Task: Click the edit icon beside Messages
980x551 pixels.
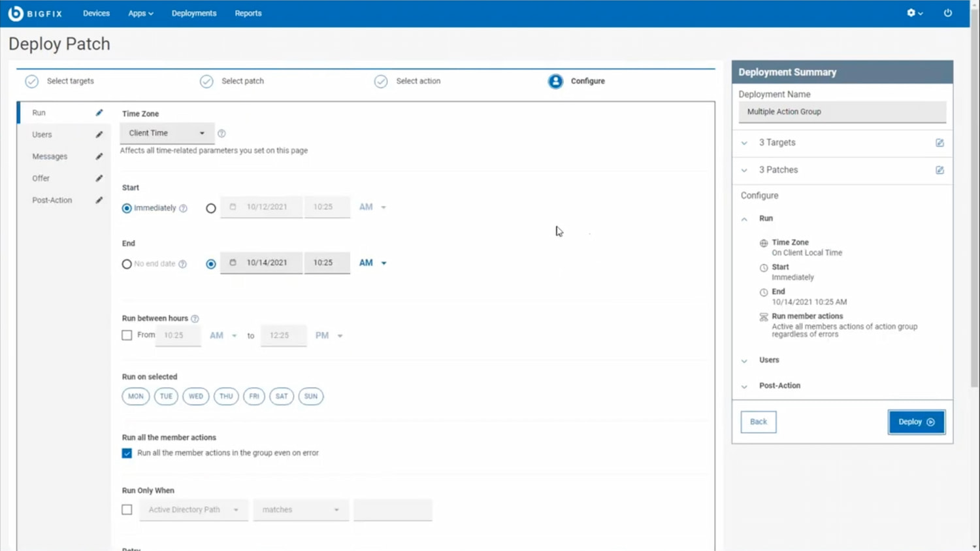Action: (x=99, y=156)
